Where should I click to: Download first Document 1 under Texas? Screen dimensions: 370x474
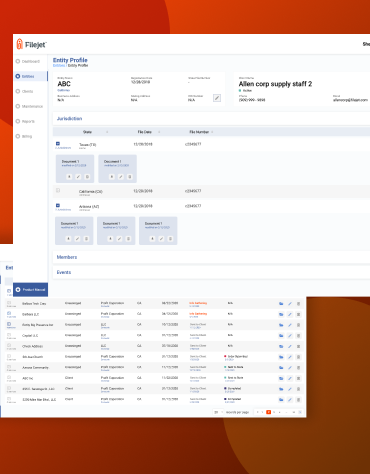coord(69,177)
